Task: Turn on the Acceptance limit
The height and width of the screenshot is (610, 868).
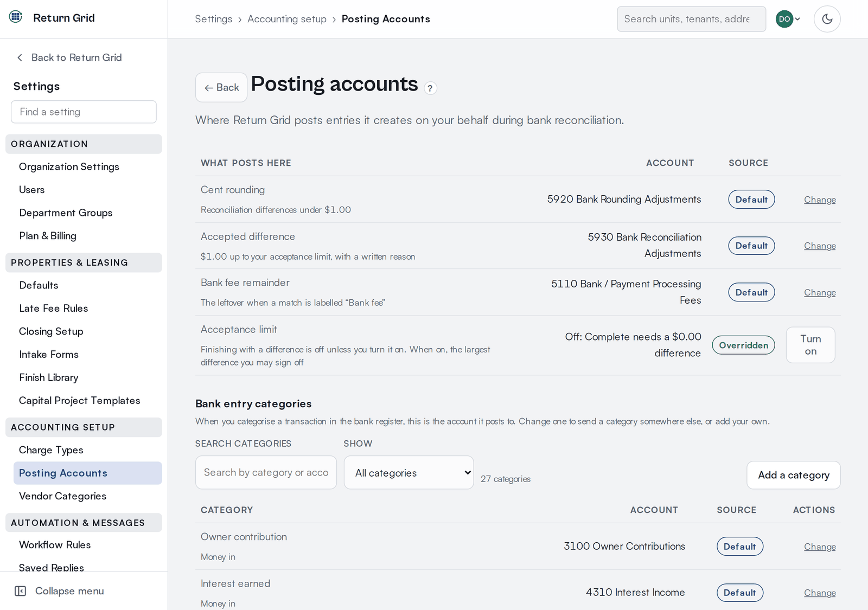Action: tap(810, 345)
